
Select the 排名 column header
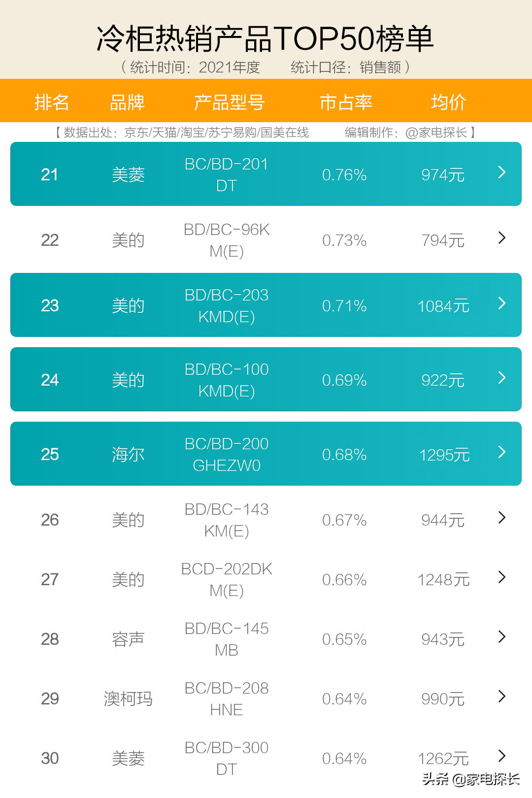(52, 102)
